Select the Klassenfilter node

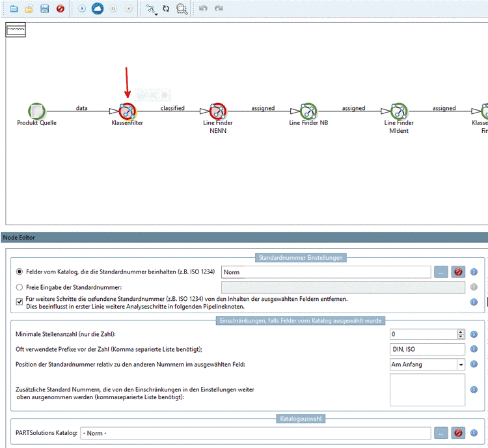coord(128,111)
